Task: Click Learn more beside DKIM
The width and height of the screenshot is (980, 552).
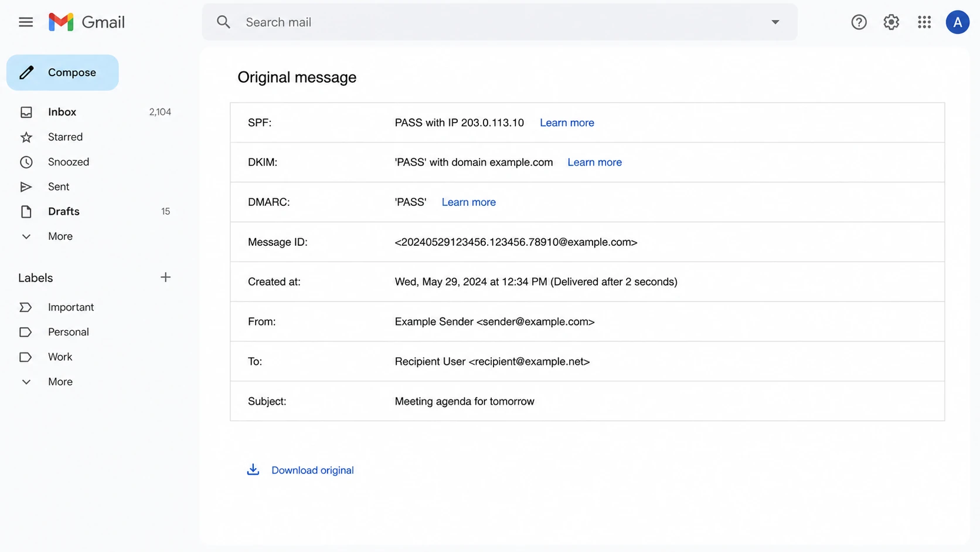Action: pyautogui.click(x=594, y=162)
